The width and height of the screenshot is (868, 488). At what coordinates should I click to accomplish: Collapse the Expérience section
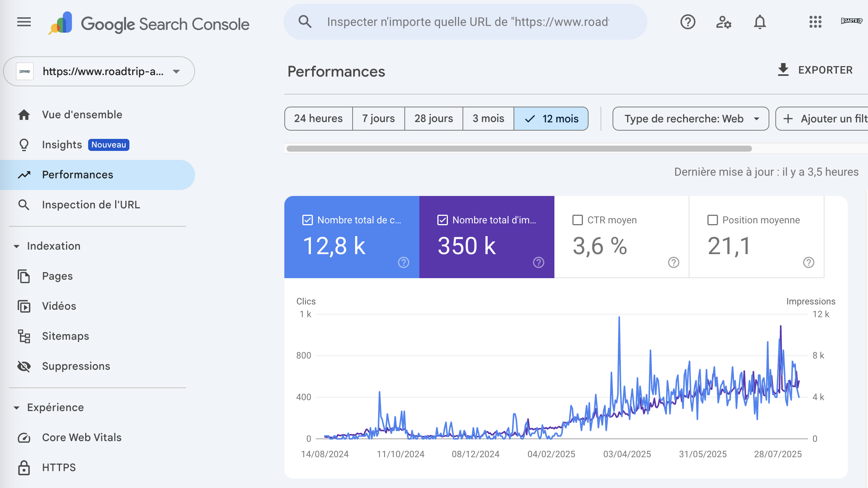pos(17,408)
